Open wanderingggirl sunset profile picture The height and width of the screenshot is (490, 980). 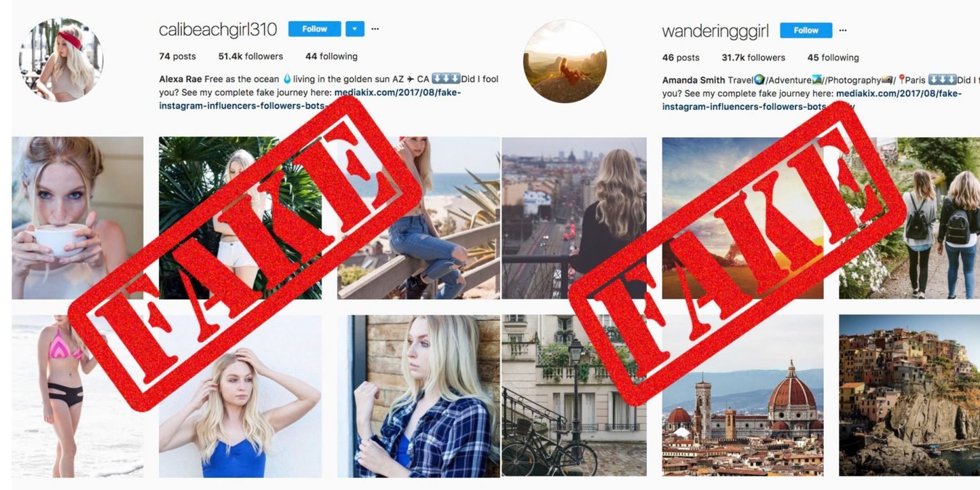[565, 62]
